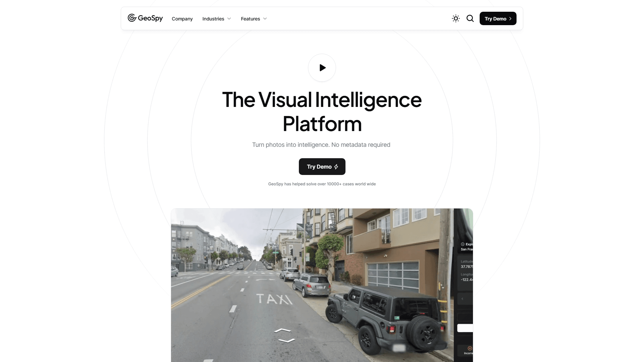This screenshot has width=644, height=362.
Task: Expand the Industries dropdown
Action: coord(217,19)
